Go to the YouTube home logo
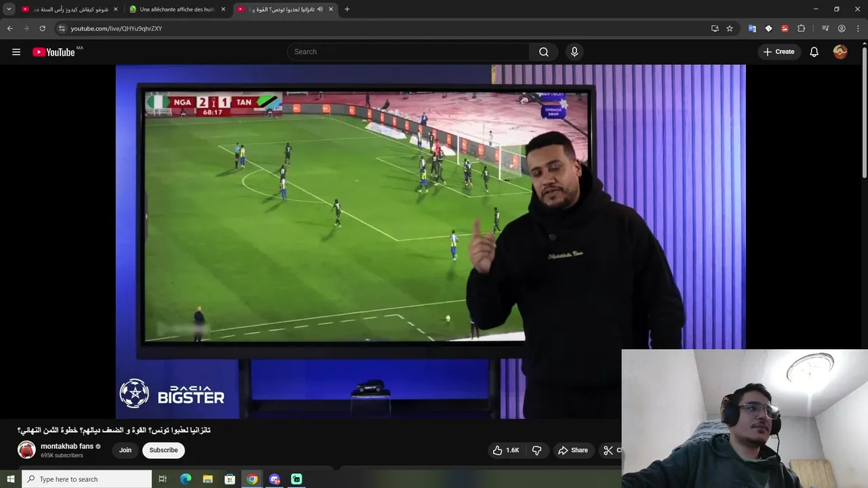This screenshot has width=868, height=488. tap(54, 52)
